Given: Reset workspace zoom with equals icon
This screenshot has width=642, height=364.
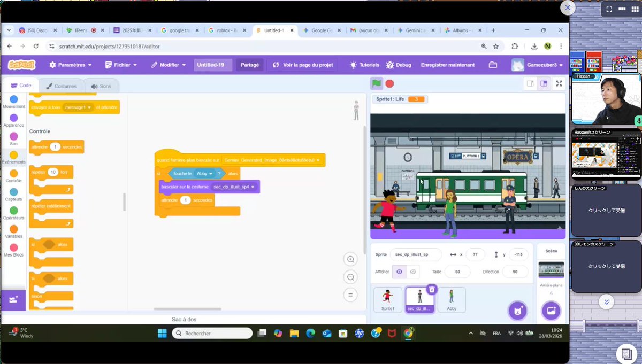Looking at the screenshot, I should pyautogui.click(x=350, y=295).
